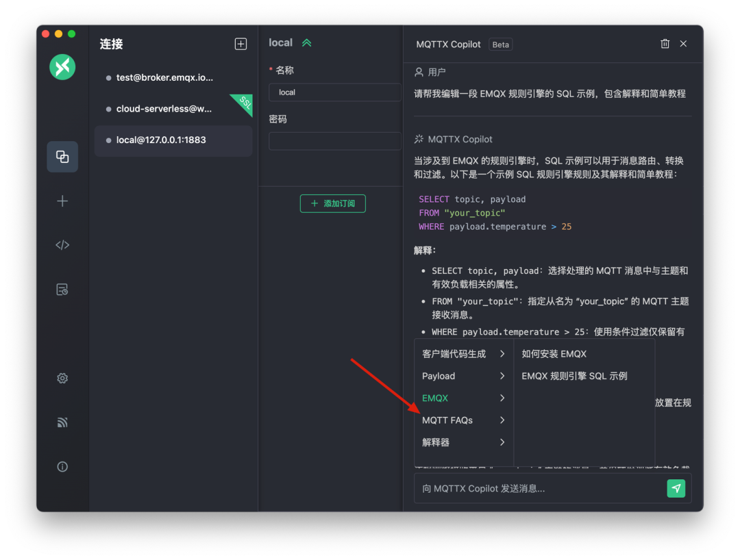This screenshot has height=560, width=740.
Task: Click the plus new connection sidebar icon
Action: click(x=62, y=201)
